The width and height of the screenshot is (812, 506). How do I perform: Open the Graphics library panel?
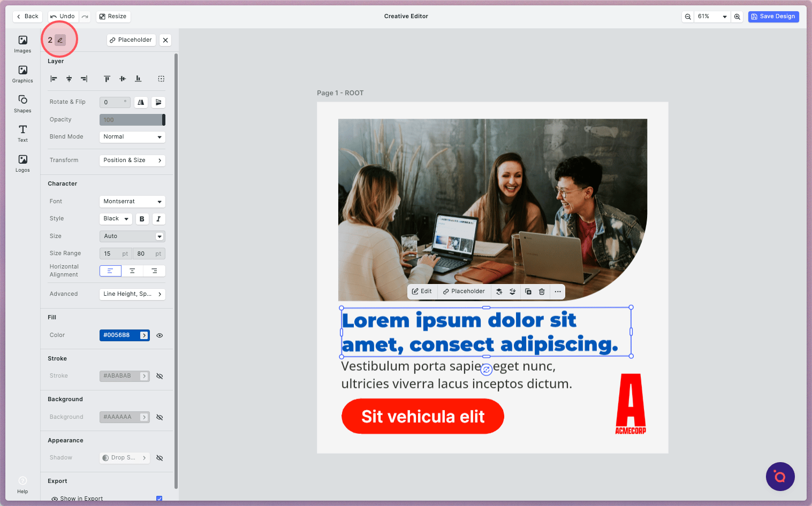(22, 74)
